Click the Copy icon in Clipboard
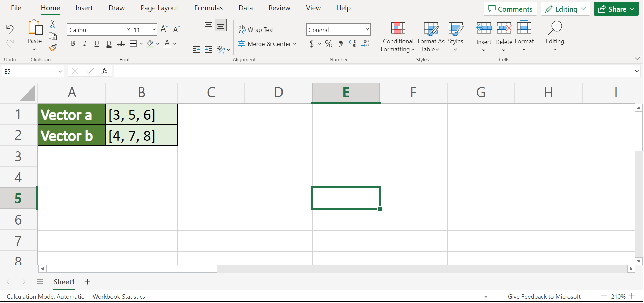This screenshot has width=644, height=303. [x=53, y=36]
